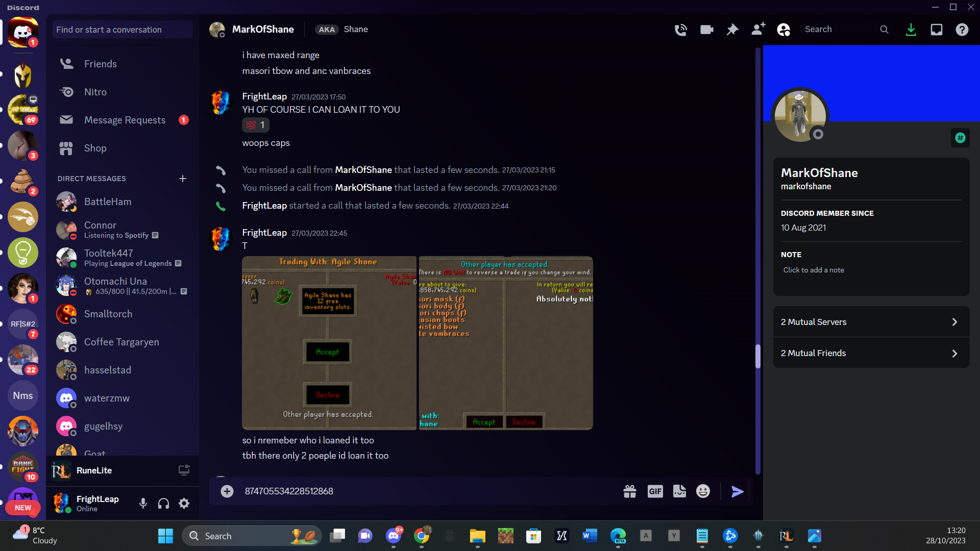Add friends to DM
980x551 pixels.
tap(758, 29)
